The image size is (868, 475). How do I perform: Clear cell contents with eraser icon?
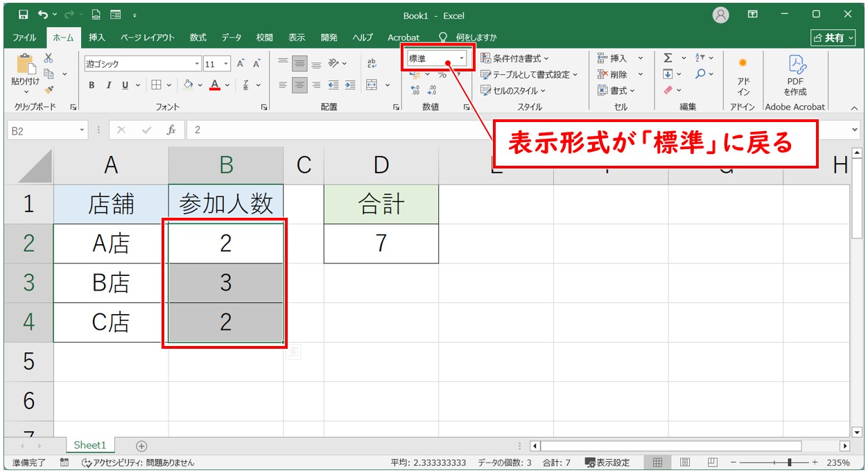point(668,90)
